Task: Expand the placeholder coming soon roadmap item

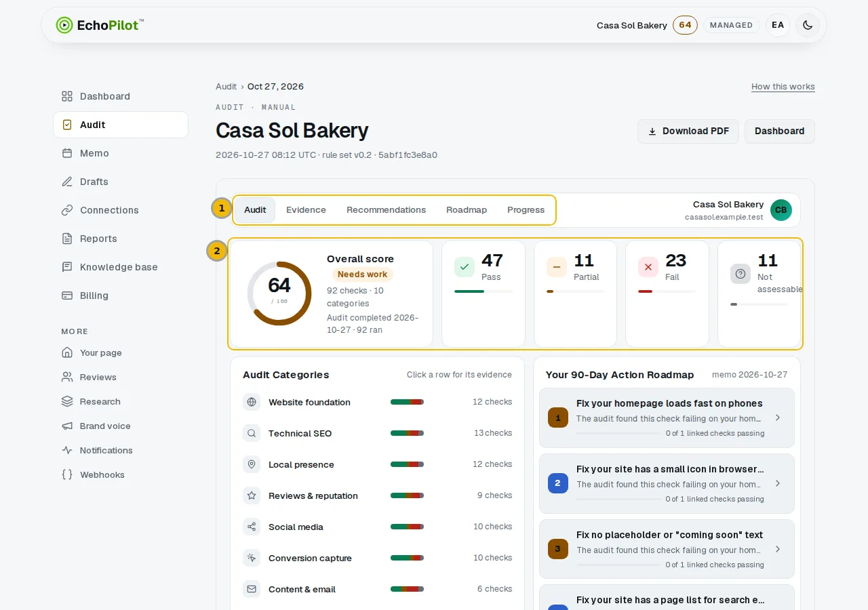Action: tap(667, 549)
